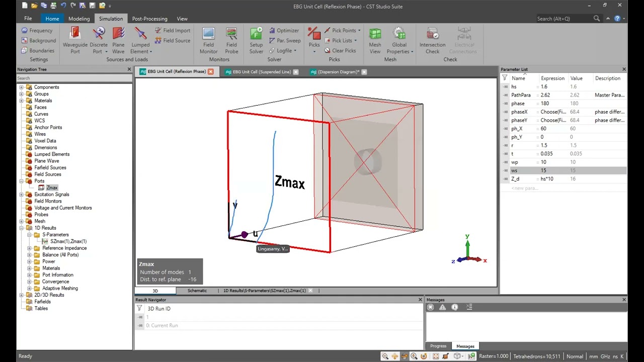Select SZmax(1),Zmax(1) result in tree
Viewport: 644px width, 362px height.
click(68, 241)
